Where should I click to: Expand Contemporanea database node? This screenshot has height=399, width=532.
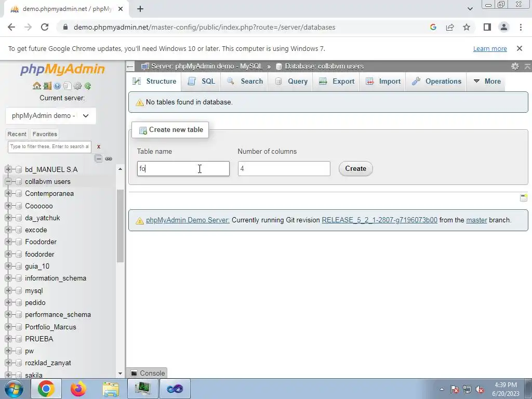pyautogui.click(x=8, y=193)
